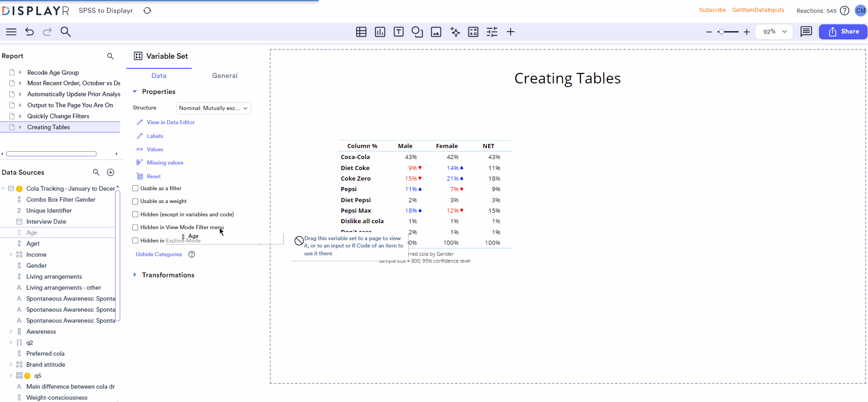Open the Structure dropdown
The height and width of the screenshot is (402, 868).
pos(213,108)
